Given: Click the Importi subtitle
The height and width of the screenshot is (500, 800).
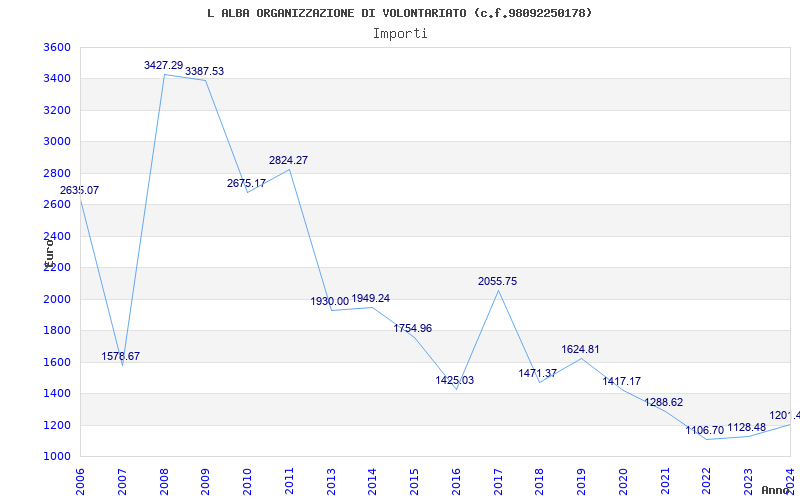Looking at the screenshot, I should [400, 34].
